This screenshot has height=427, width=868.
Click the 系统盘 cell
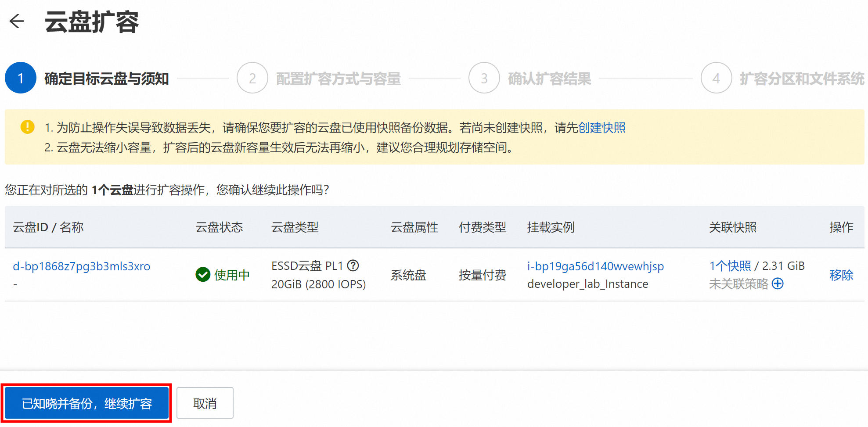408,275
